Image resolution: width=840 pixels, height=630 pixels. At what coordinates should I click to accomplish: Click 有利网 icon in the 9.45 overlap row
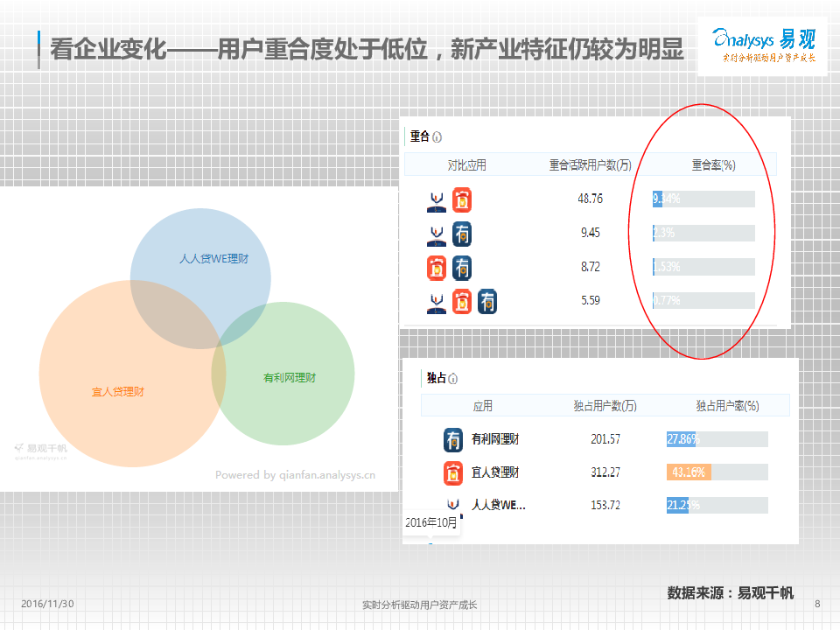click(x=462, y=234)
